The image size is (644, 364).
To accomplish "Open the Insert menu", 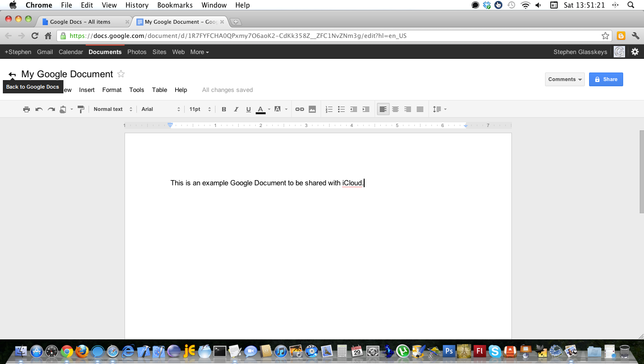I will point(87,90).
